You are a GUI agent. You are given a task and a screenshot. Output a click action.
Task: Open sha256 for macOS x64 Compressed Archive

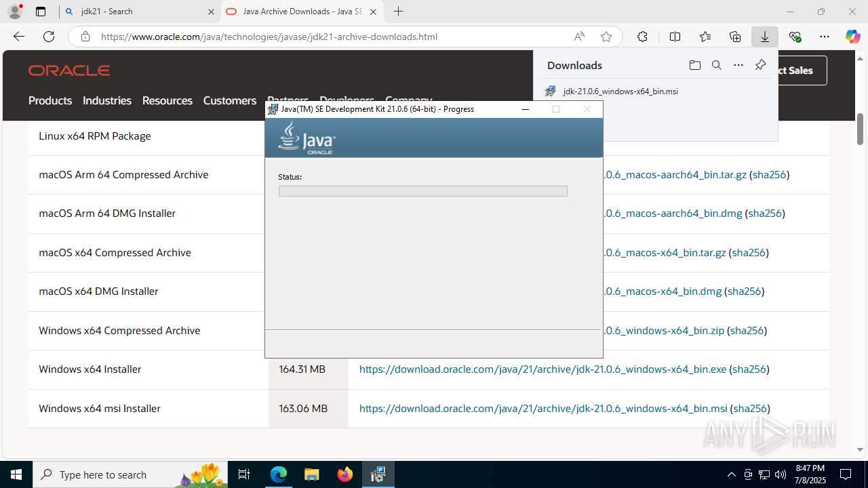coord(749,252)
